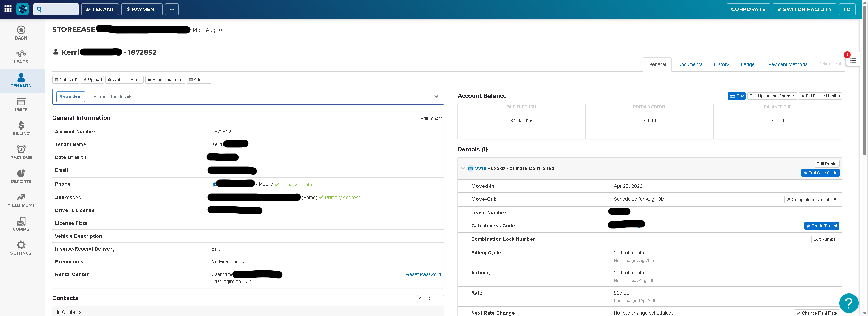Click 'Scheduled for Aug 19th' text

pyautogui.click(x=640, y=199)
